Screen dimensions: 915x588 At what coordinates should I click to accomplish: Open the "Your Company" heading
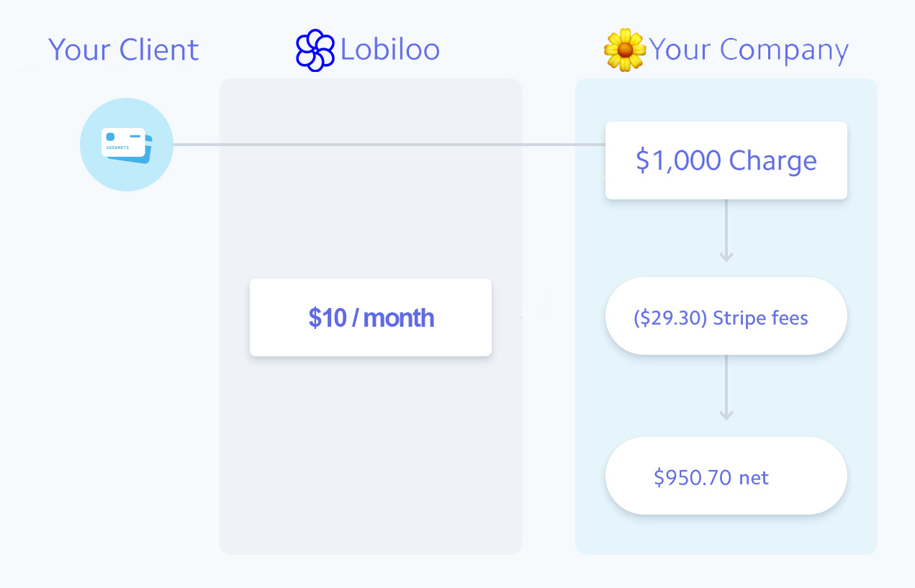pyautogui.click(x=749, y=50)
